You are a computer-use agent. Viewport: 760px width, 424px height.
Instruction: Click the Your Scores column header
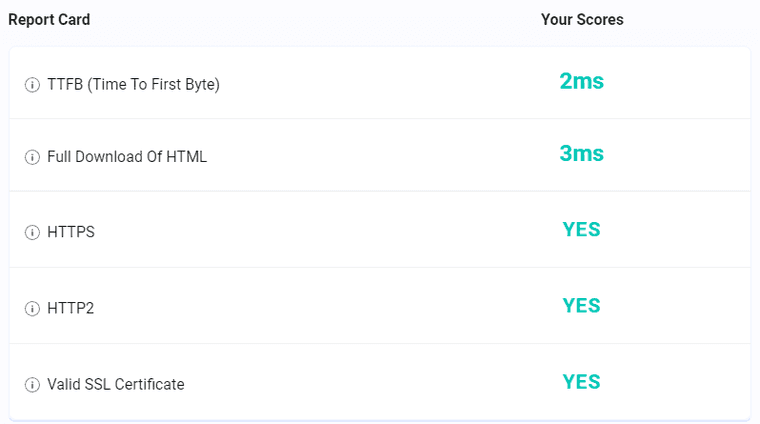point(582,19)
